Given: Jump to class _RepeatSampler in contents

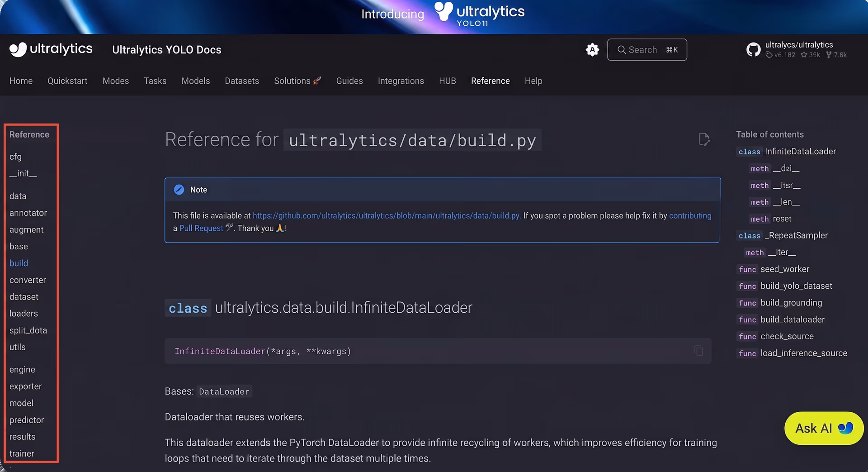Looking at the screenshot, I should [783, 235].
